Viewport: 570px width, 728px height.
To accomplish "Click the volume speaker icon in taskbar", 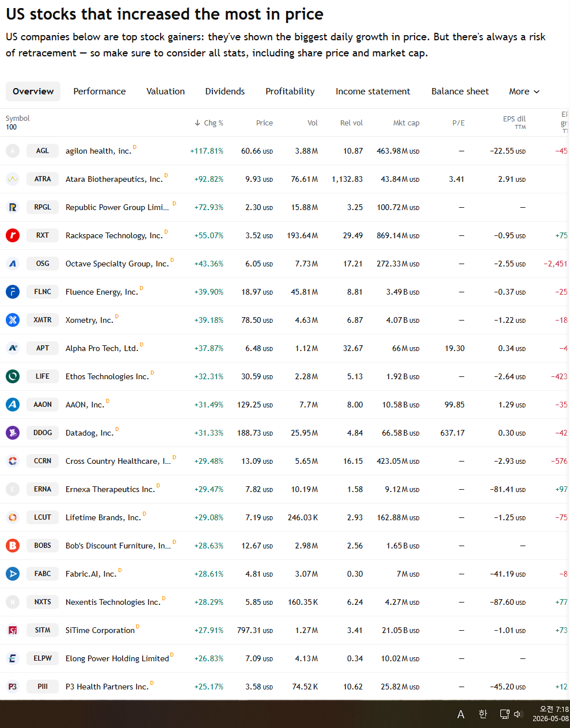I will coord(518,714).
